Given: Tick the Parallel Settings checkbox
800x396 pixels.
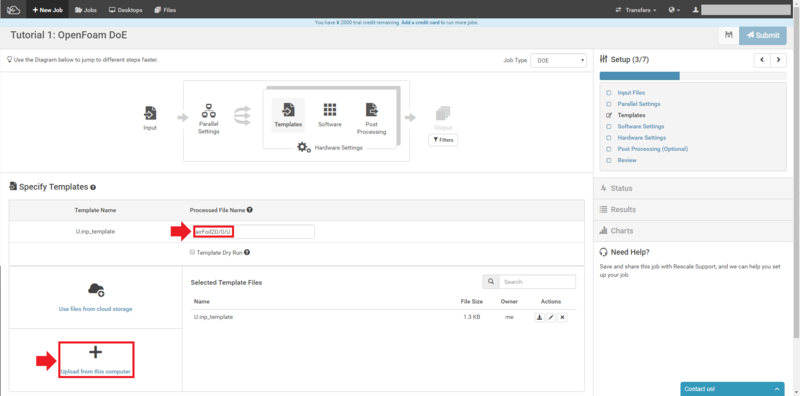Looking at the screenshot, I should point(608,104).
